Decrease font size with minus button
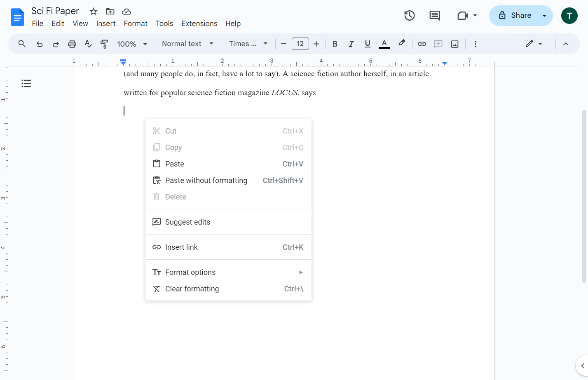This screenshot has height=380, width=588. tap(283, 44)
